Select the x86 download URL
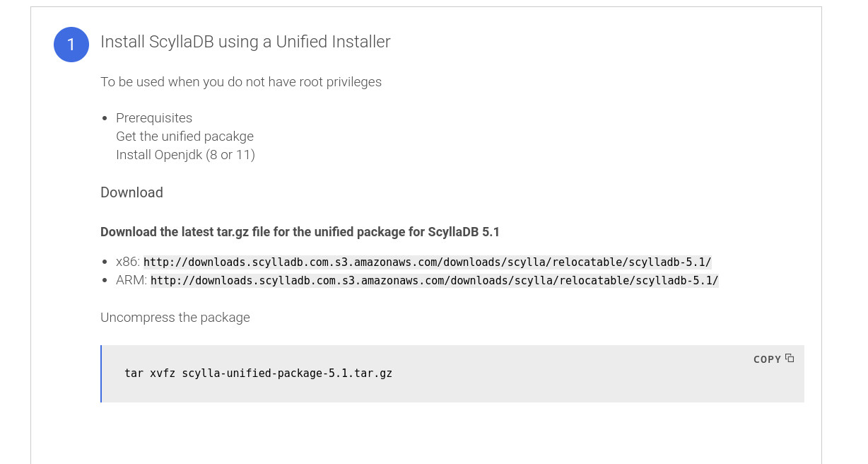This screenshot has width=868, height=464. (427, 262)
